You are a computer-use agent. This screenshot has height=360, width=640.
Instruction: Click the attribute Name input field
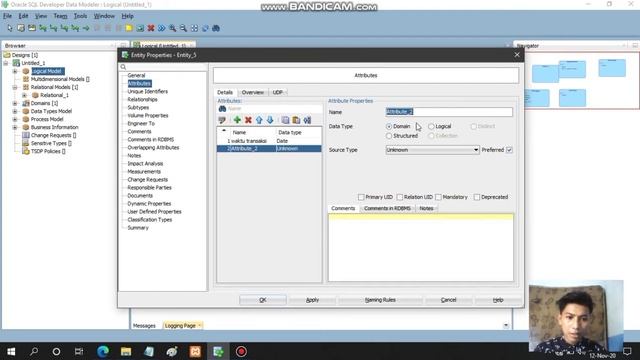(449, 112)
